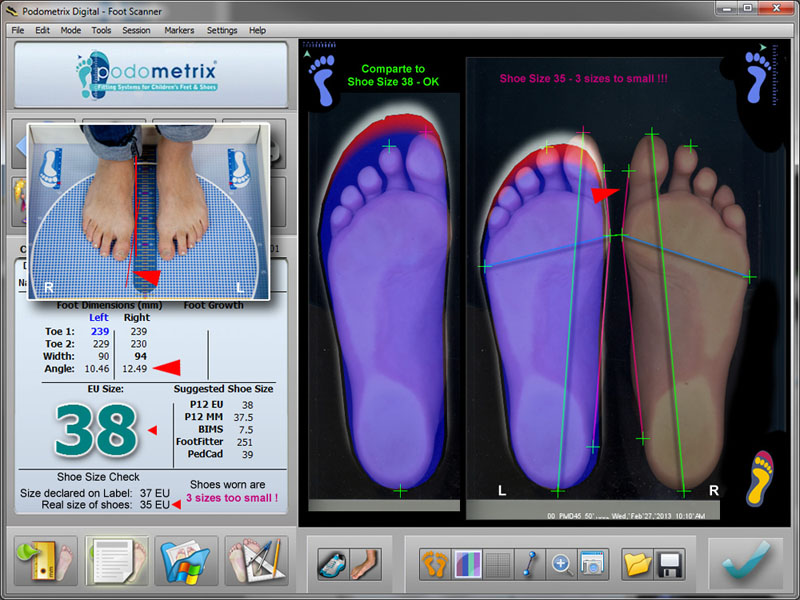Toggle the grid display button
This screenshot has width=800, height=600.
(498, 564)
